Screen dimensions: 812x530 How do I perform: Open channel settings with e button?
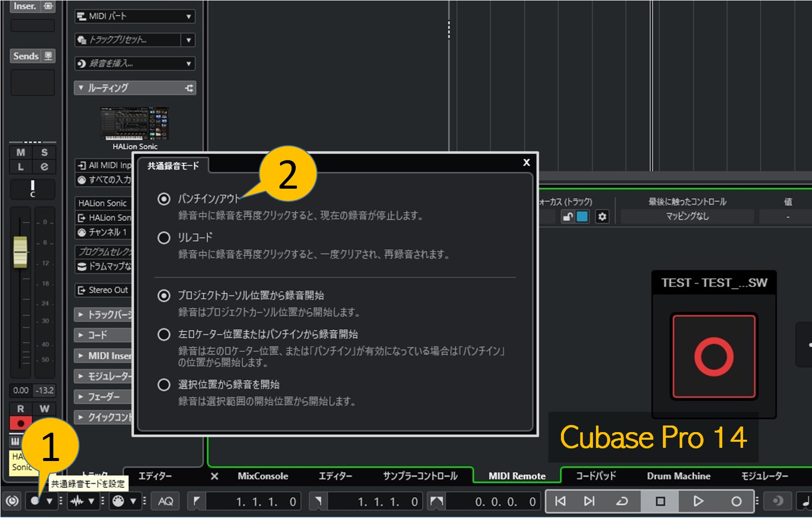(44, 166)
